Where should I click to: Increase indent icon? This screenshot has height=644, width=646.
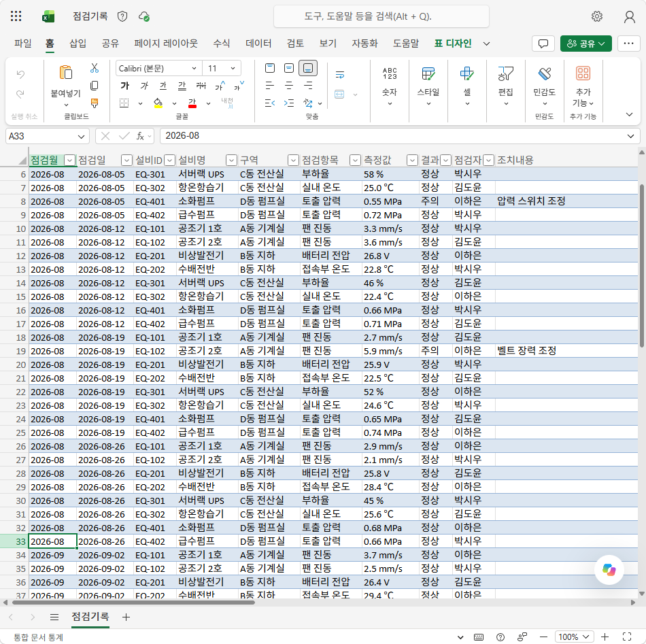coord(289,103)
